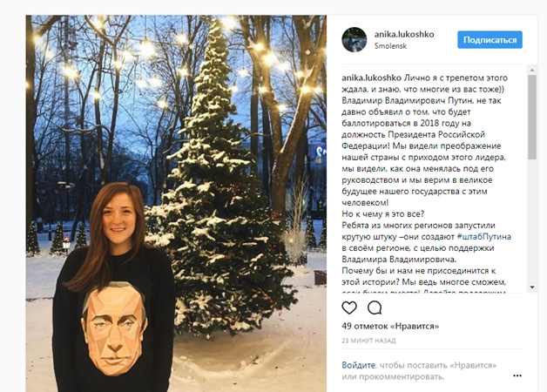This screenshot has width=547, height=392.
Task: Open the three-dots more options menu
Action: tap(517, 375)
